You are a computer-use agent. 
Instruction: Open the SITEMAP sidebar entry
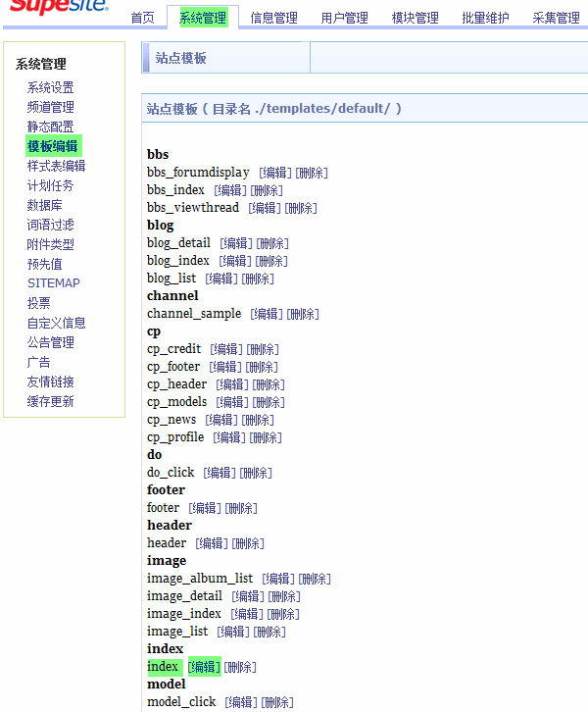coord(54,283)
